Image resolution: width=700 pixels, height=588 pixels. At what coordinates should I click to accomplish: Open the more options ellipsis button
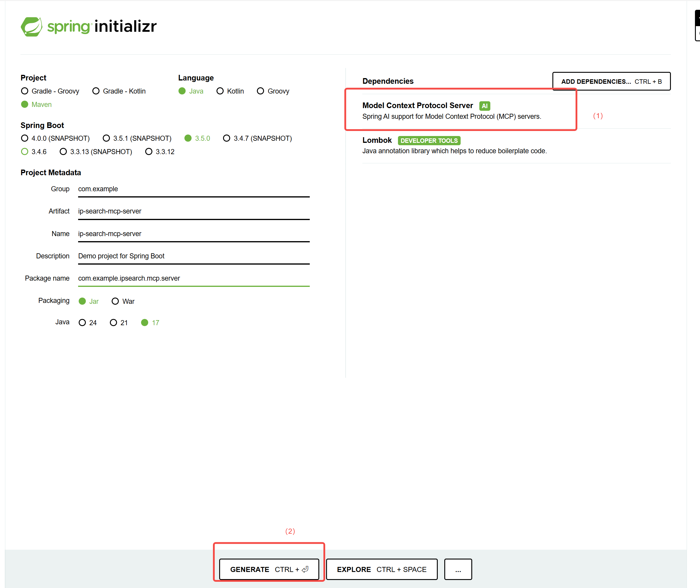point(458,569)
